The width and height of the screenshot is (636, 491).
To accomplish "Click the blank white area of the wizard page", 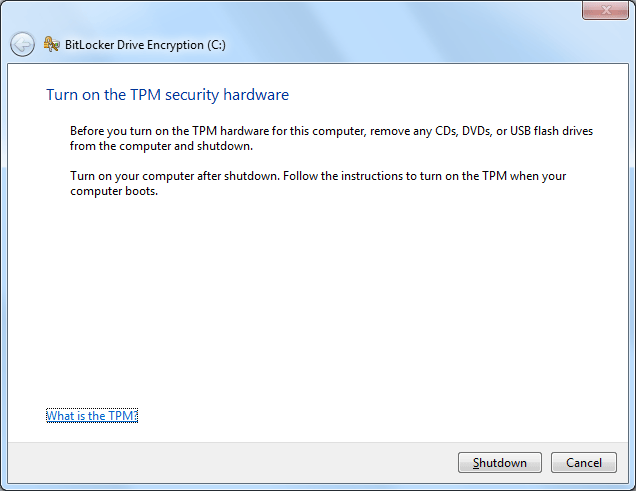I will [318, 300].
